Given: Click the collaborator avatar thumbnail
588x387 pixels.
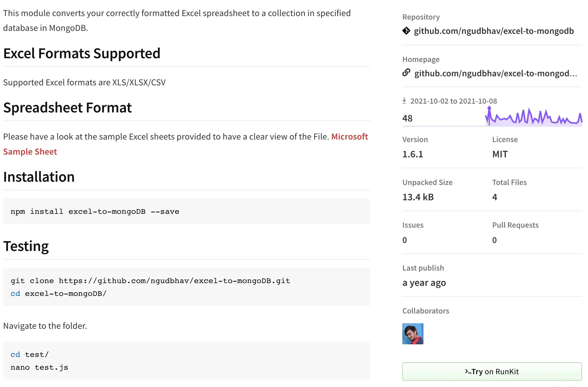Looking at the screenshot, I should (413, 334).
